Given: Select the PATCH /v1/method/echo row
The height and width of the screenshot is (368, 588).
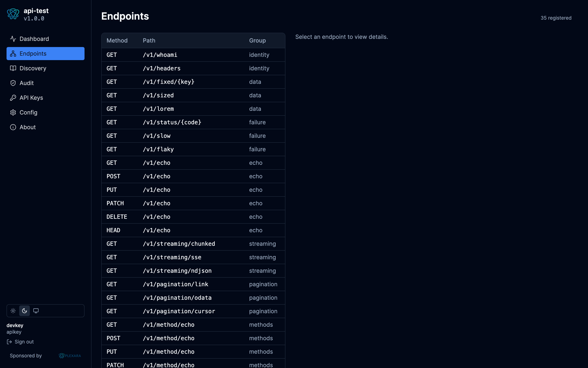Looking at the screenshot, I should coord(193,364).
